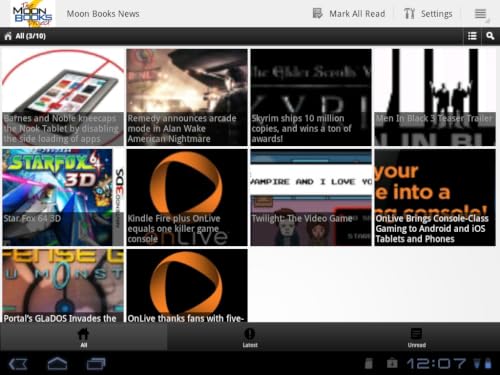The height and width of the screenshot is (375, 500).
Task: Tap the recent apps navigation button
Action: [x=96, y=364]
